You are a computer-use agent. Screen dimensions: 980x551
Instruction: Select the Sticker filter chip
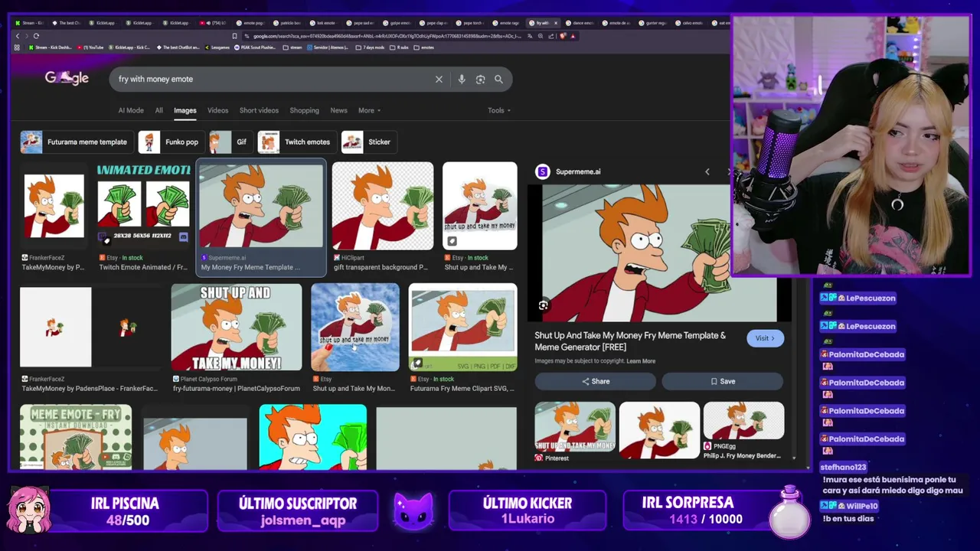tap(368, 142)
